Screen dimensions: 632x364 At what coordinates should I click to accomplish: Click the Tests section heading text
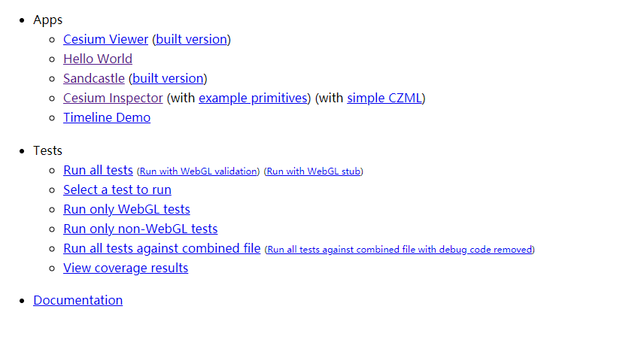click(x=47, y=150)
